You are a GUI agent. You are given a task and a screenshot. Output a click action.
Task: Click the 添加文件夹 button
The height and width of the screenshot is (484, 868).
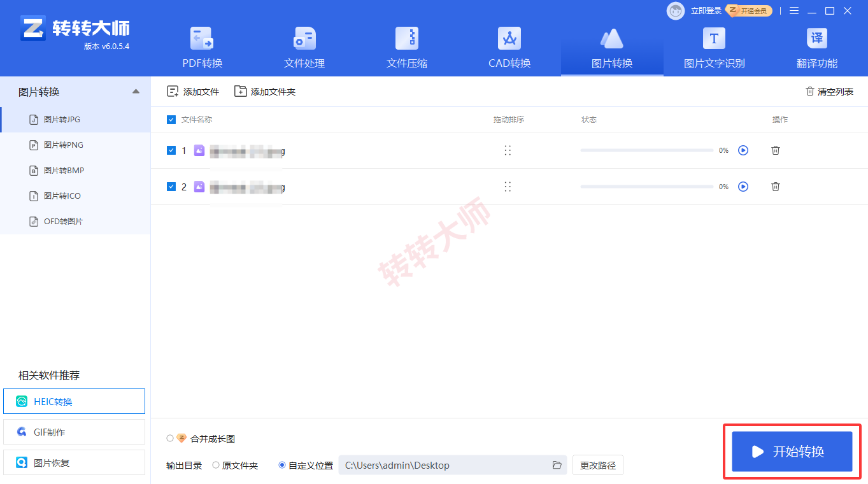coord(265,92)
